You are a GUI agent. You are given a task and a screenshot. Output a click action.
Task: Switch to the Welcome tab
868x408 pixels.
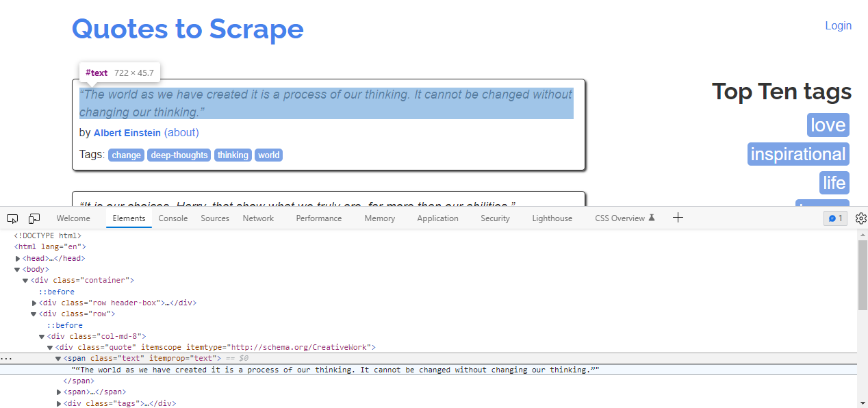click(73, 218)
